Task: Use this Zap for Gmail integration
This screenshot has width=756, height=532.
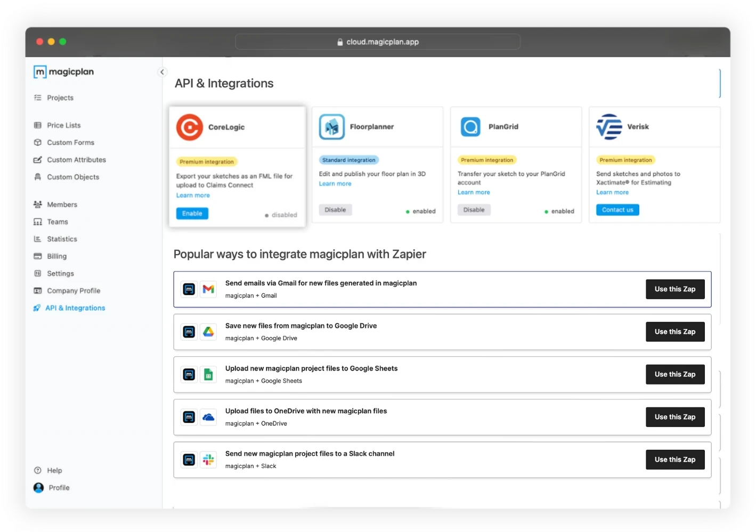Action: 675,289
